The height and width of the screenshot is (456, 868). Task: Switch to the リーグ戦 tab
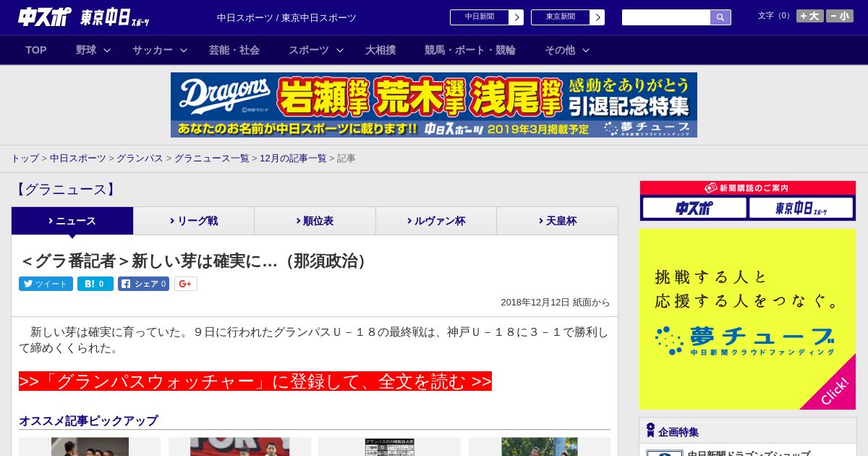[x=194, y=221]
